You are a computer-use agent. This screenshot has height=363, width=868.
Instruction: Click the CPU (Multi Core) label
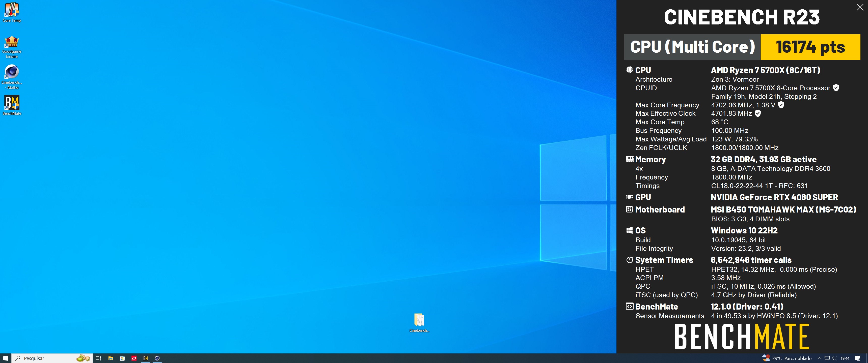click(692, 47)
